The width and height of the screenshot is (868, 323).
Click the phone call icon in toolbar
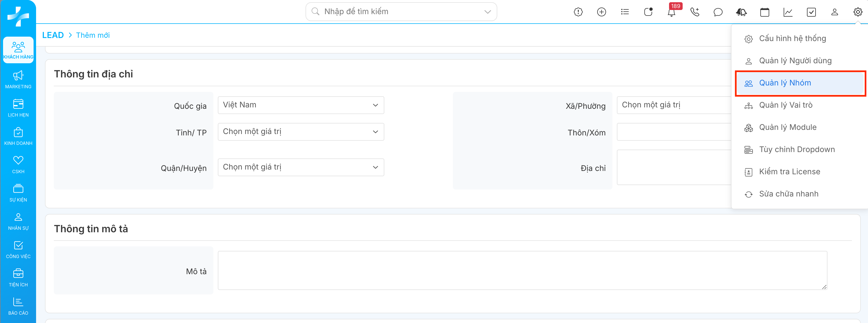click(695, 12)
